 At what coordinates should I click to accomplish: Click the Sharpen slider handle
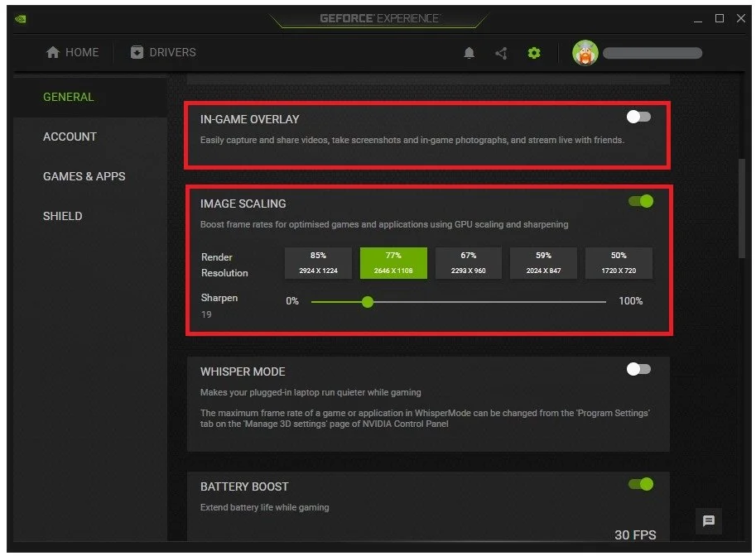(368, 302)
